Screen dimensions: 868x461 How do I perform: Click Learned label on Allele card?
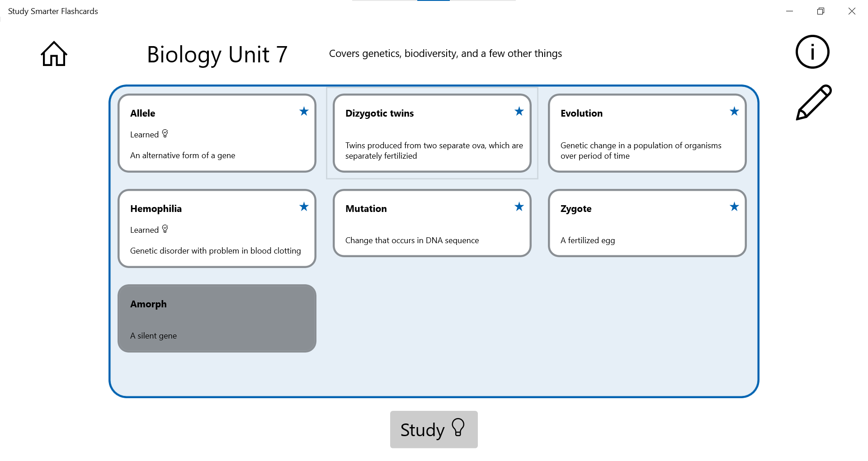click(x=144, y=135)
